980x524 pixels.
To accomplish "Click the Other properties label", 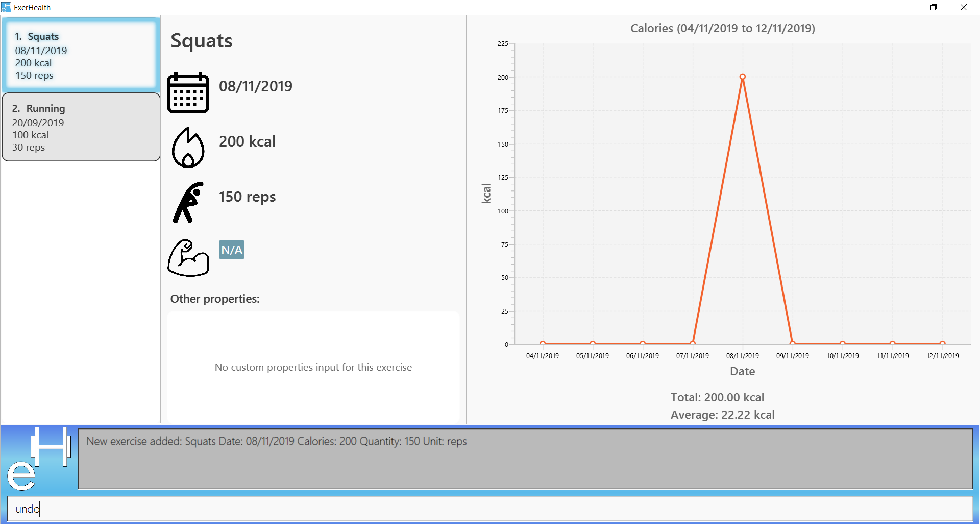I will coord(215,299).
